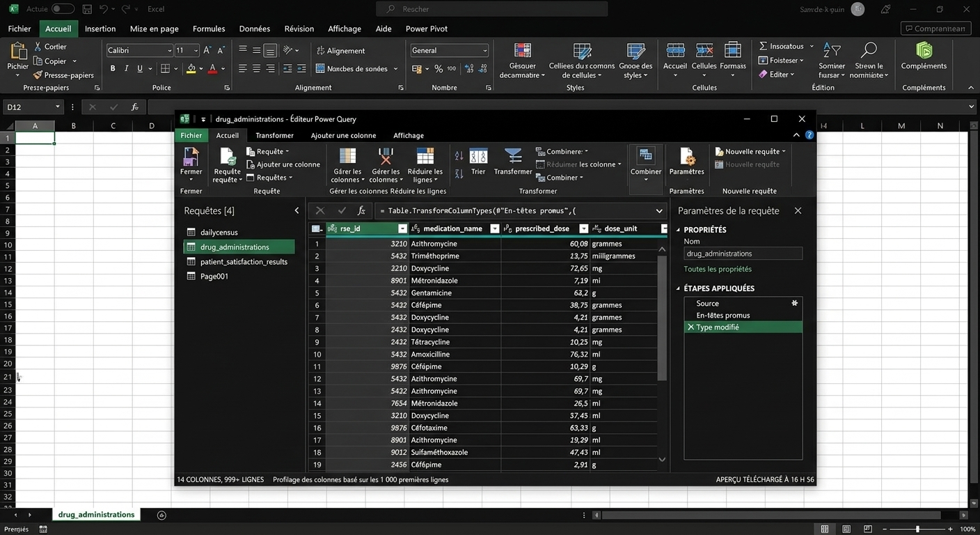Screen dimensions: 980x535
Task: Click the Cortier scissors icon in Excel
Action: [x=38, y=47]
